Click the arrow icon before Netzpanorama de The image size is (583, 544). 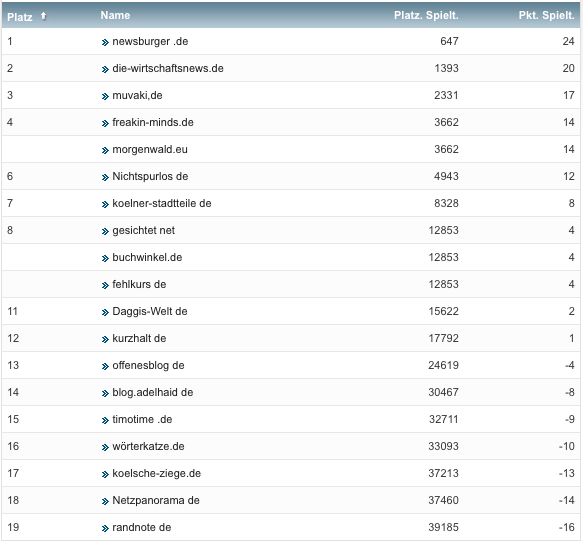(105, 502)
